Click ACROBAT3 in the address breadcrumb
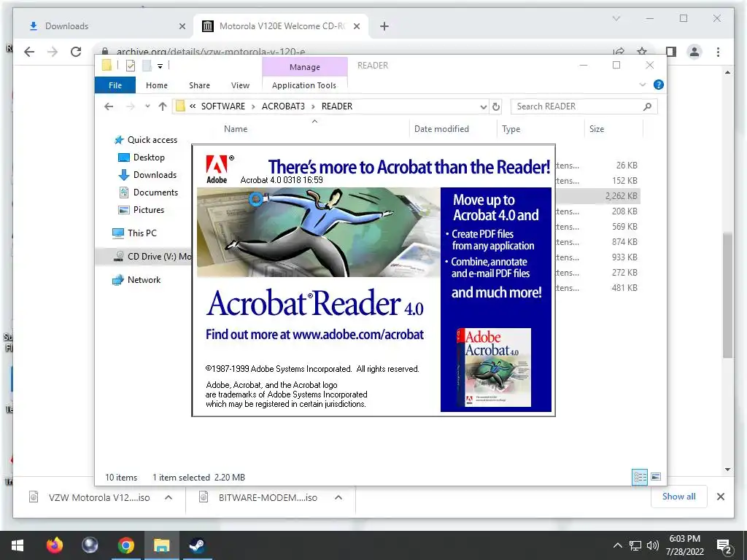Screen dimensions: 747x560 point(283,106)
